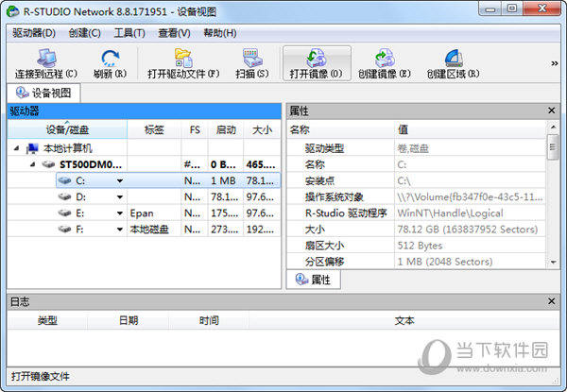The width and height of the screenshot is (567, 392).
Task: Sort by the FS column header
Action: point(195,129)
